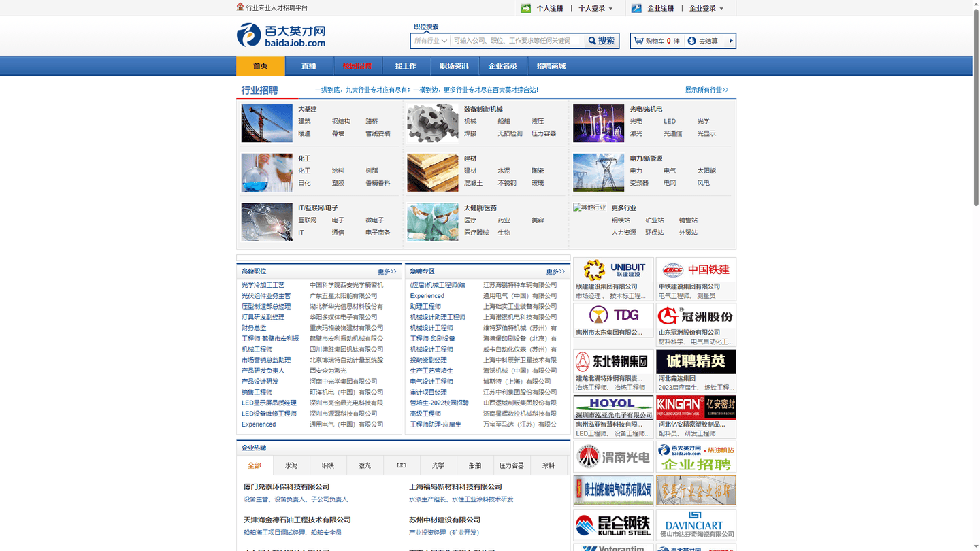980x551 pixels.
Task: Click the HOYOL company banner
Action: 613,407
